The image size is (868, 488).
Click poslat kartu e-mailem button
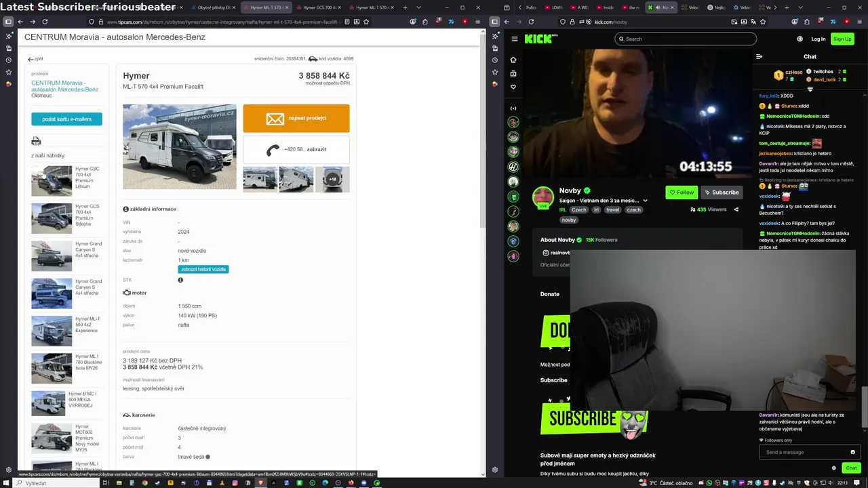[x=66, y=119]
